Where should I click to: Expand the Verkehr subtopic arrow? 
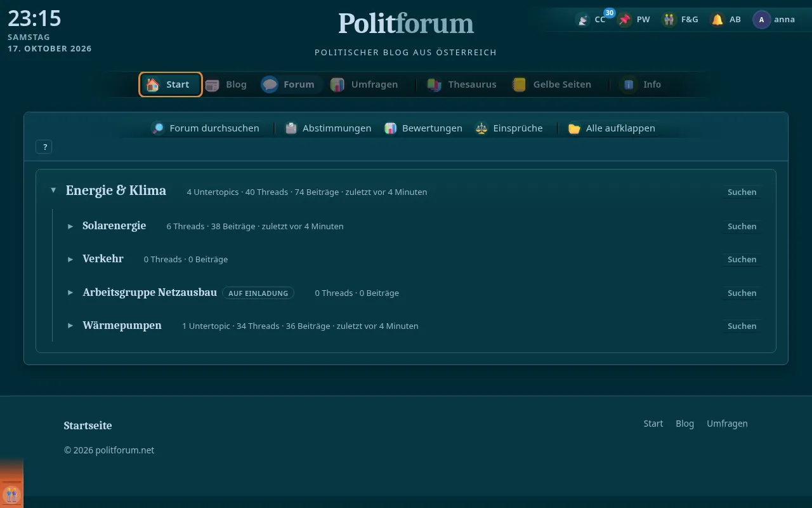[70, 259]
